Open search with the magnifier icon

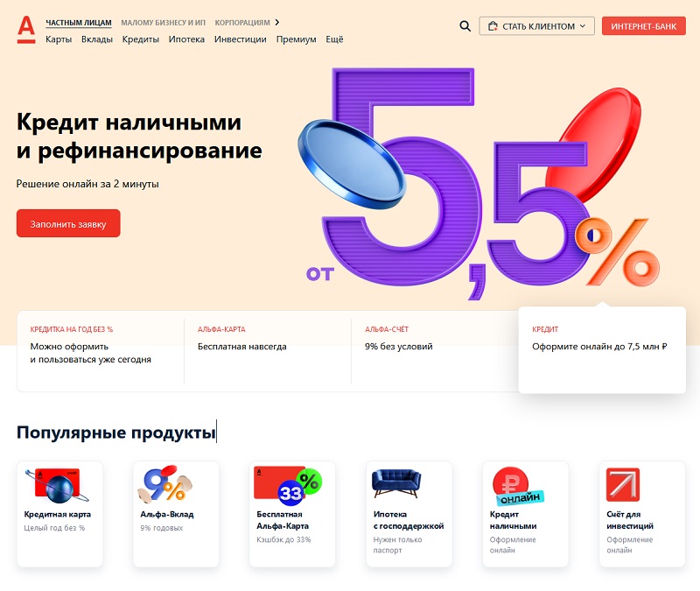(x=465, y=26)
